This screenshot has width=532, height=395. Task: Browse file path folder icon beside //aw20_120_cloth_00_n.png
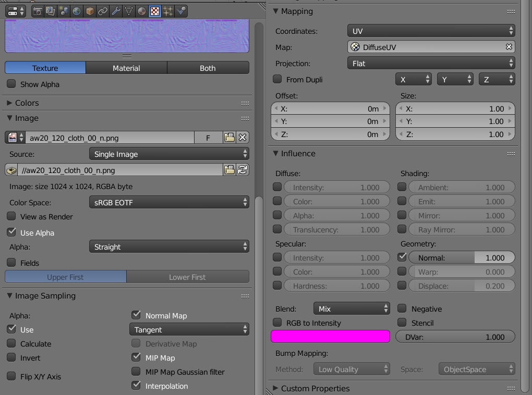[229, 170]
